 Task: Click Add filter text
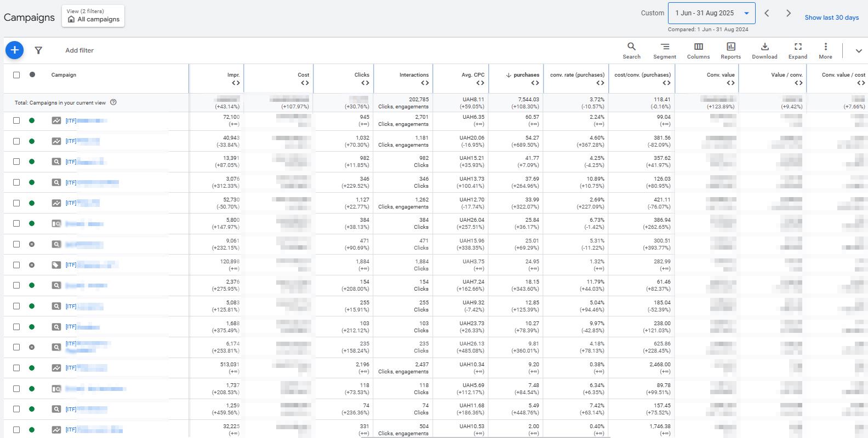(x=79, y=50)
